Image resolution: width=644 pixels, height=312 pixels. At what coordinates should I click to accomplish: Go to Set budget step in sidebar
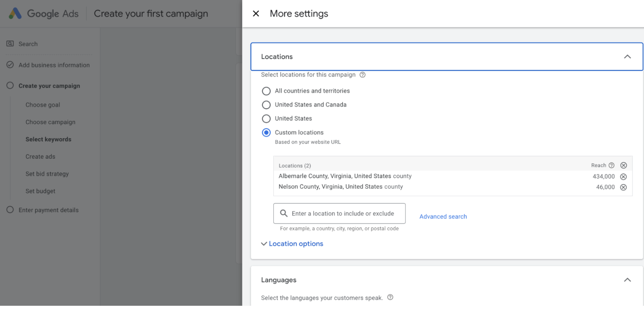point(40,191)
